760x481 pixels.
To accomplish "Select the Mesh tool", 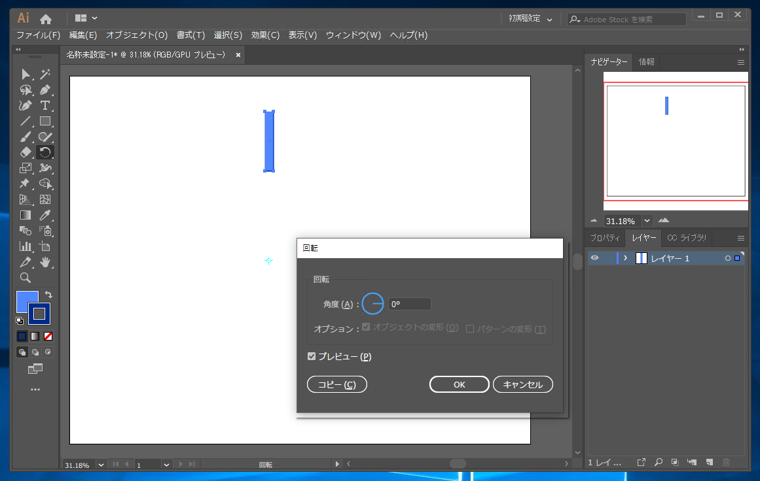I will [46, 199].
